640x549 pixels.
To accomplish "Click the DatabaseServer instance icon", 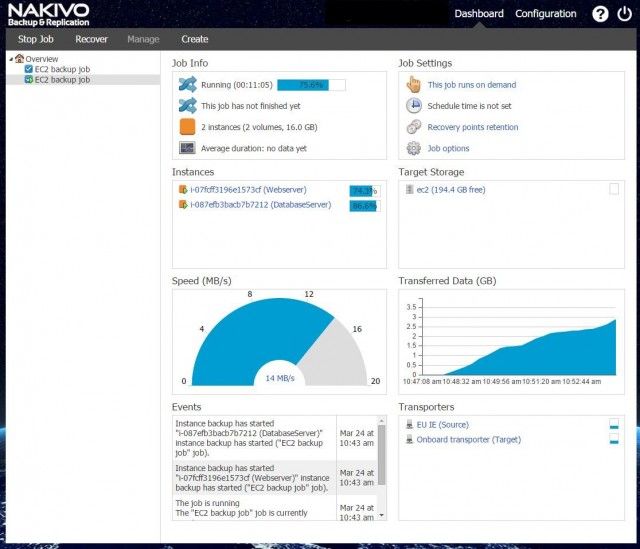I will coord(183,204).
